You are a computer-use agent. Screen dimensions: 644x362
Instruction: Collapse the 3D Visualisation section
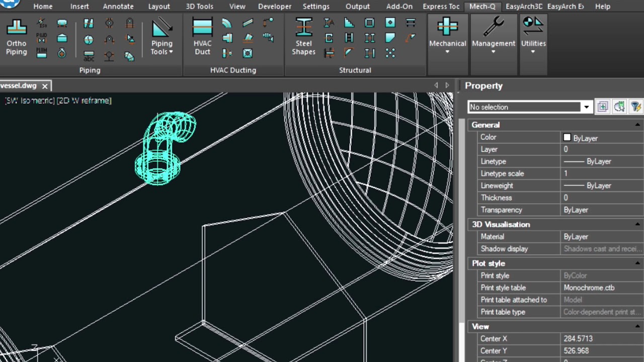tap(637, 224)
